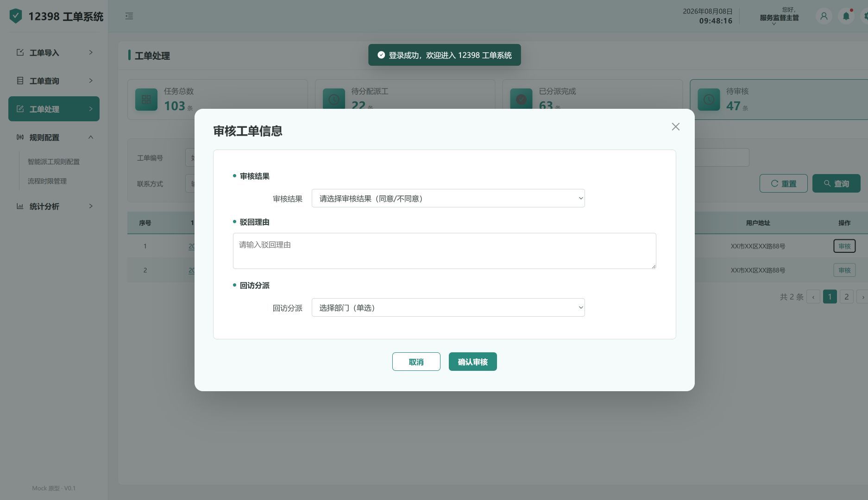Open the user profile avatar icon
The height and width of the screenshot is (500, 868).
tap(824, 16)
